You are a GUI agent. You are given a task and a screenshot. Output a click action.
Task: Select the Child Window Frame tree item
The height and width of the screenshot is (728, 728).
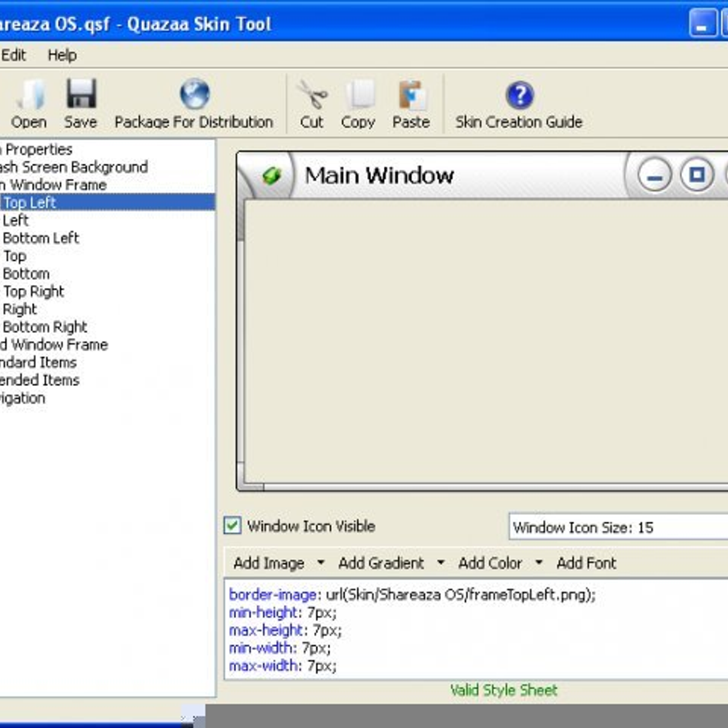pos(54,345)
